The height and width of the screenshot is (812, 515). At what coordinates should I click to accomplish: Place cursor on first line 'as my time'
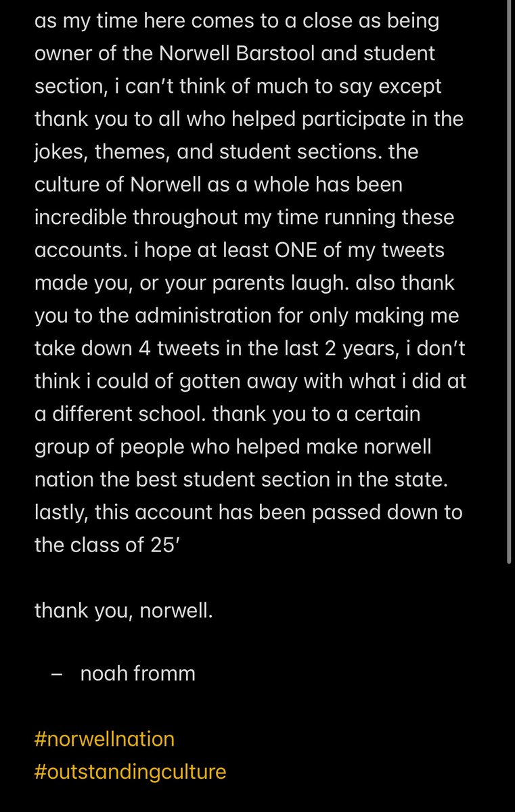pos(83,20)
